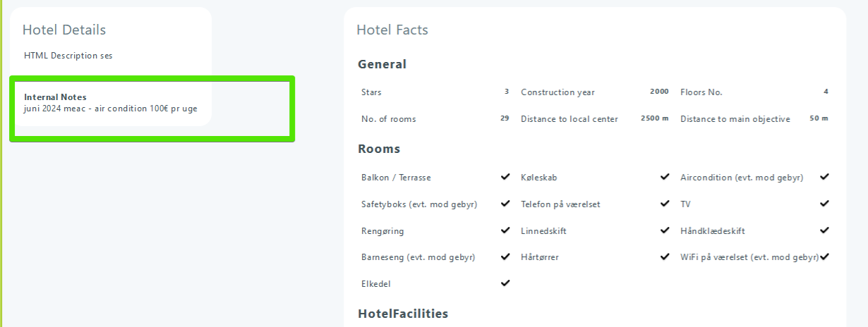The width and height of the screenshot is (868, 327).
Task: Click the Hårtørrer checkmark icon
Action: (x=665, y=257)
